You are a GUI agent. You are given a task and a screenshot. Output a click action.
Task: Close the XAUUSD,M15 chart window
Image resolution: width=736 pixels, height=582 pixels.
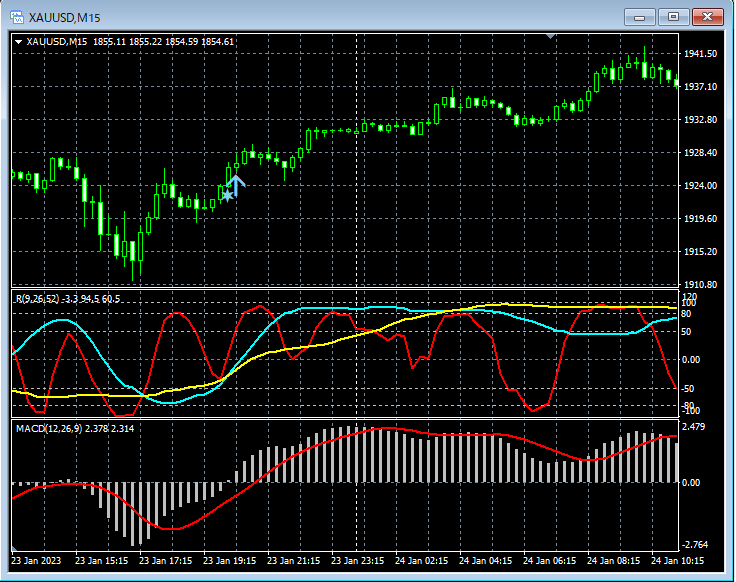tap(708, 17)
